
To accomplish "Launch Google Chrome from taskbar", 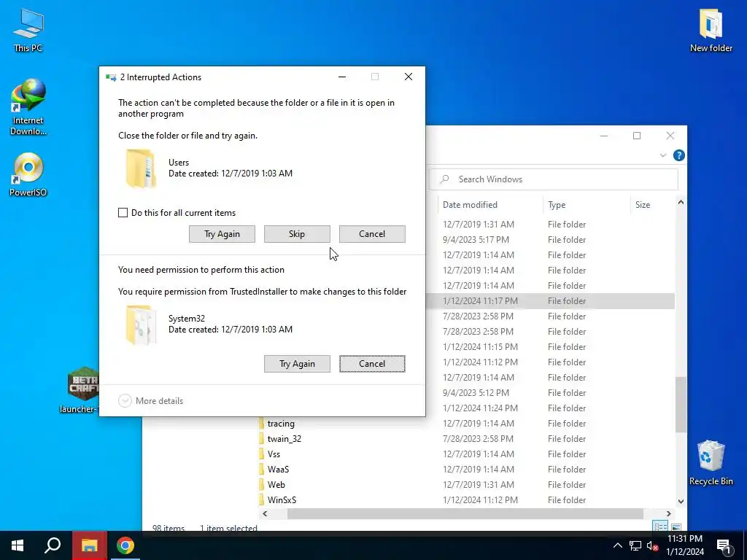I will [125, 545].
